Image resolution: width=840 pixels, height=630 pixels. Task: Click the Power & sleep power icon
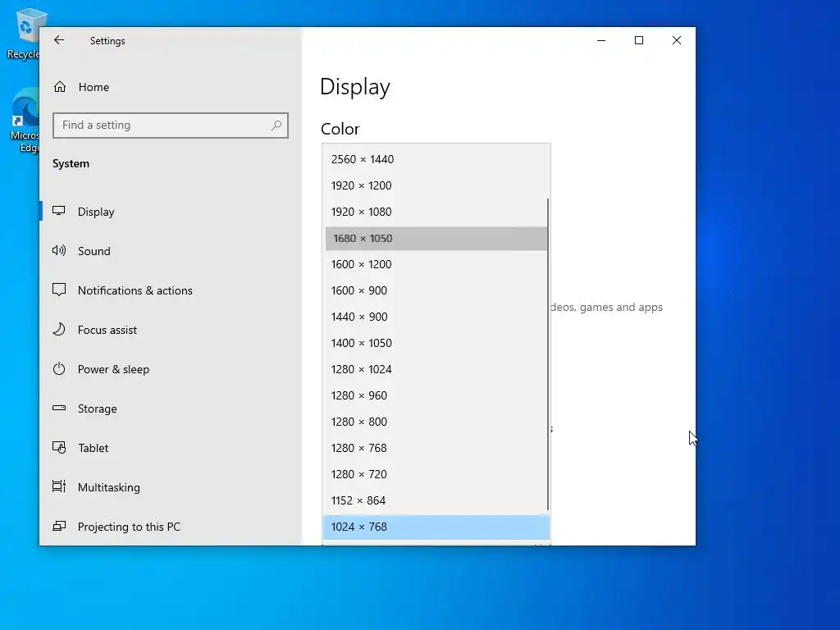tap(59, 368)
